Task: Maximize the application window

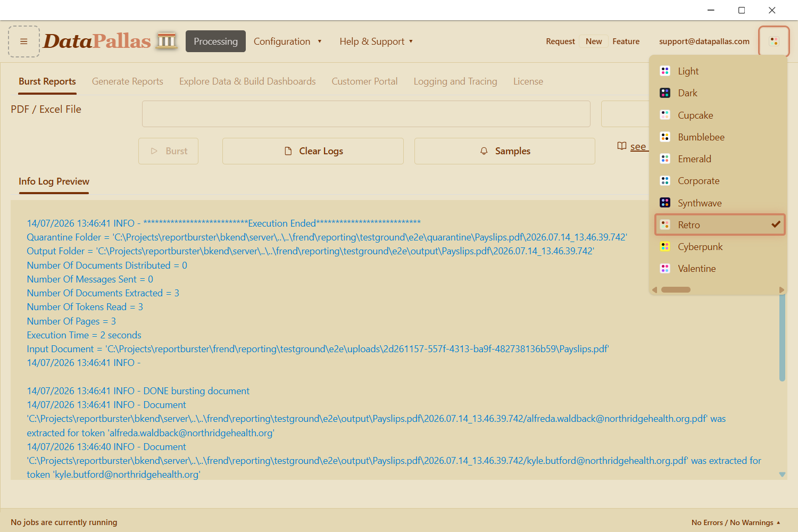Action: [742, 10]
